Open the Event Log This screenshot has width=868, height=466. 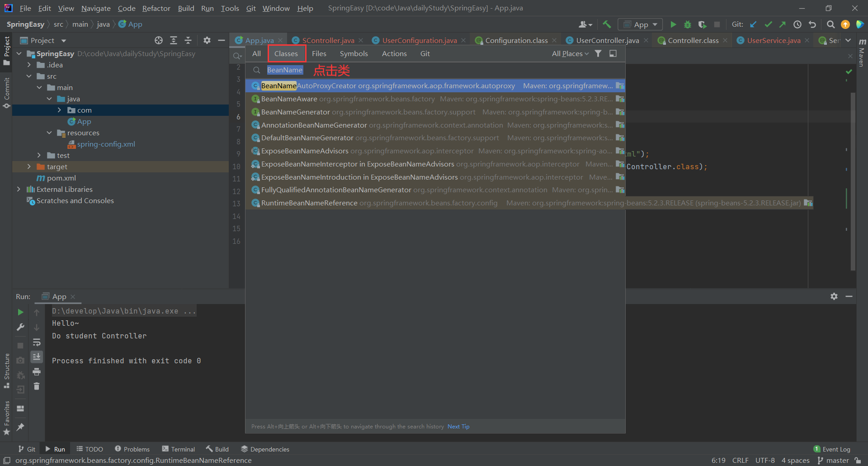[832, 449]
